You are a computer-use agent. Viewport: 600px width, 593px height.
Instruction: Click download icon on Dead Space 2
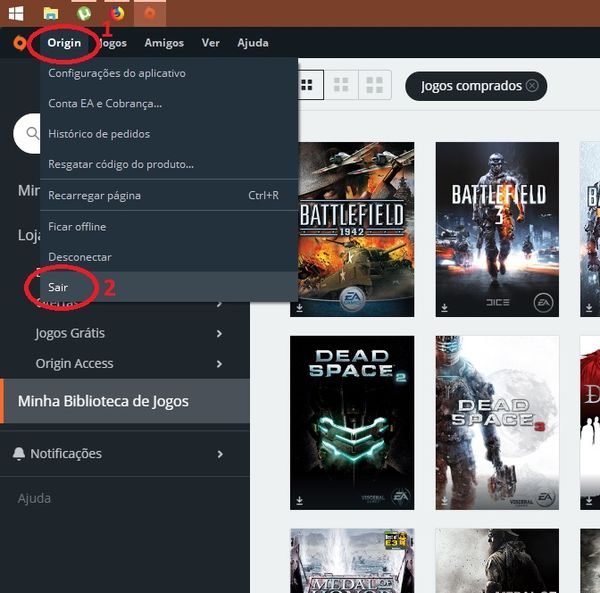300,500
